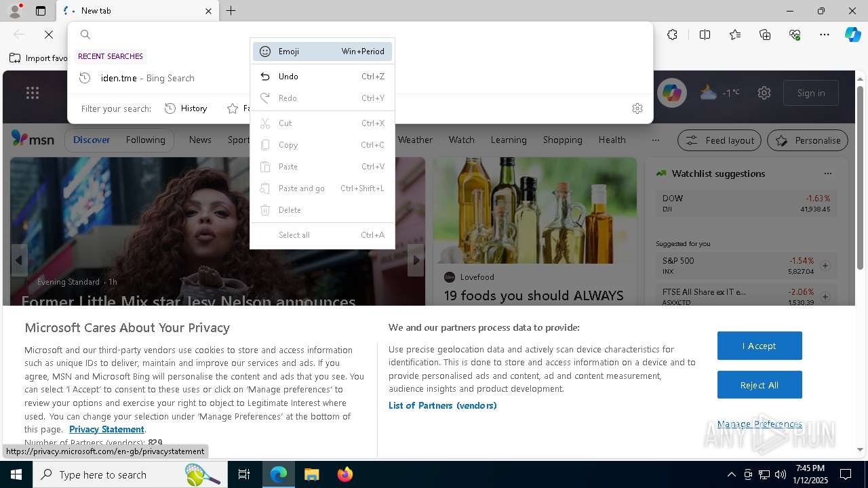Image resolution: width=868 pixels, height=488 pixels.
Task: Toggle Split screen icon in toolbar
Action: click(705, 35)
